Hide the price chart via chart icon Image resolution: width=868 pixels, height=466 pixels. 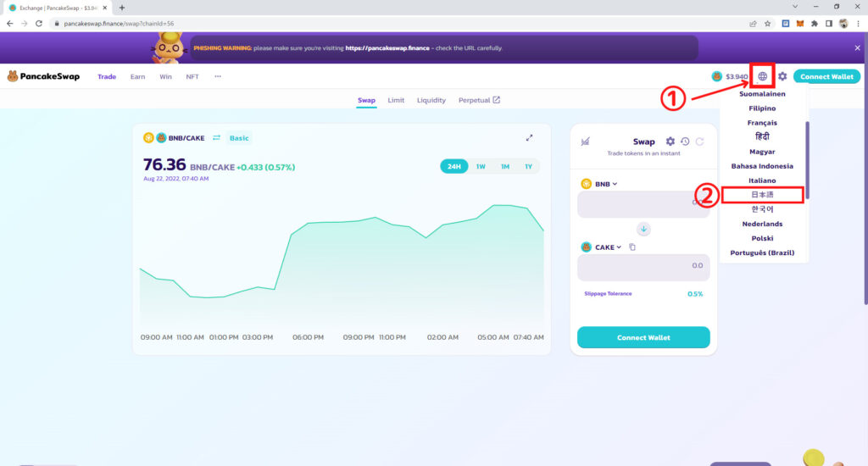585,141
